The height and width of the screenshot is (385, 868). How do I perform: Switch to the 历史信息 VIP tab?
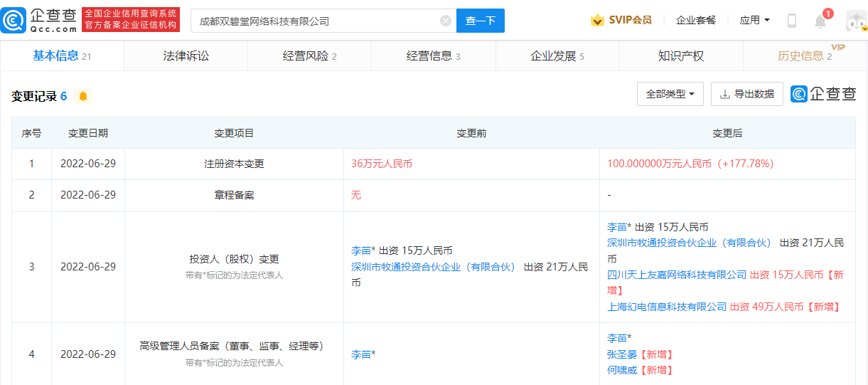(x=805, y=56)
